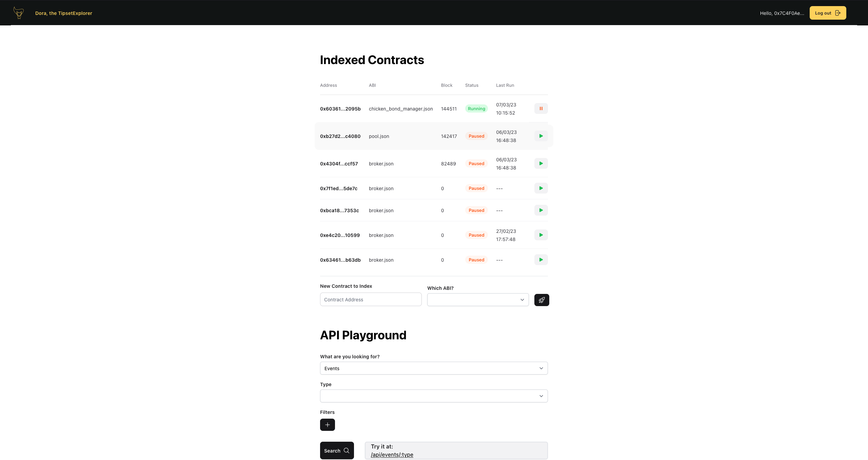Image resolution: width=868 pixels, height=460 pixels.
Task: Start indexing the 0x63461...b63db contract
Action: point(541,260)
